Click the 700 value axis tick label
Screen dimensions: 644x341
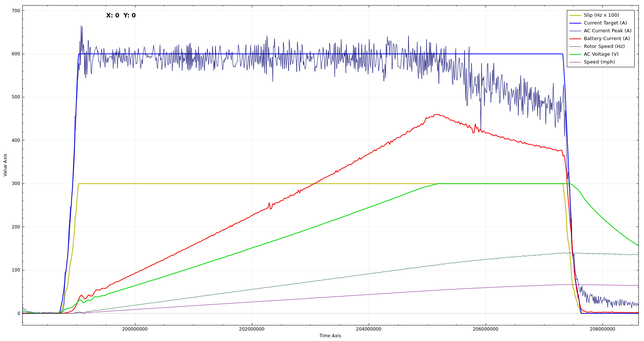[x=16, y=11]
